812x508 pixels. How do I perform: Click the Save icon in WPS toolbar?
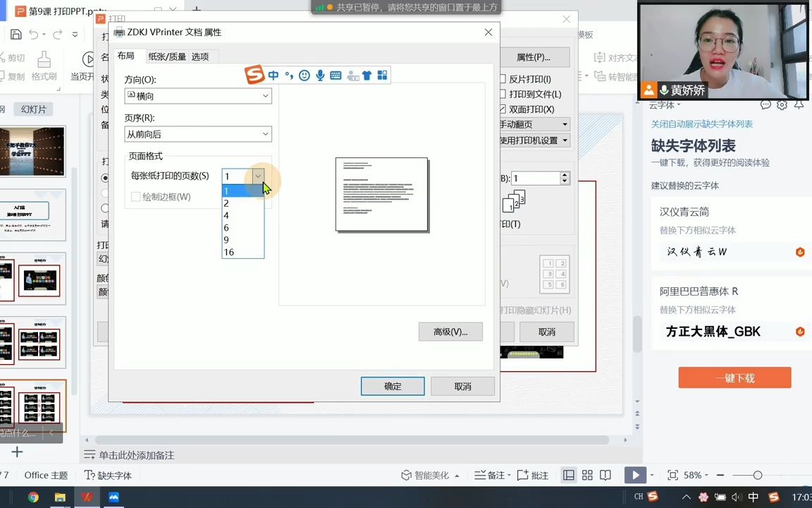[x=16, y=34]
